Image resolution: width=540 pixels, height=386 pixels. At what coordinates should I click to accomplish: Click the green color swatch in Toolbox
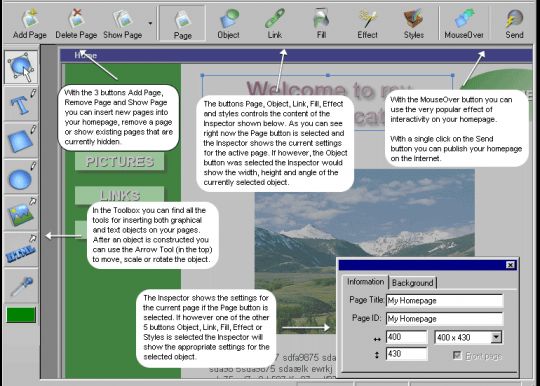click(x=21, y=315)
